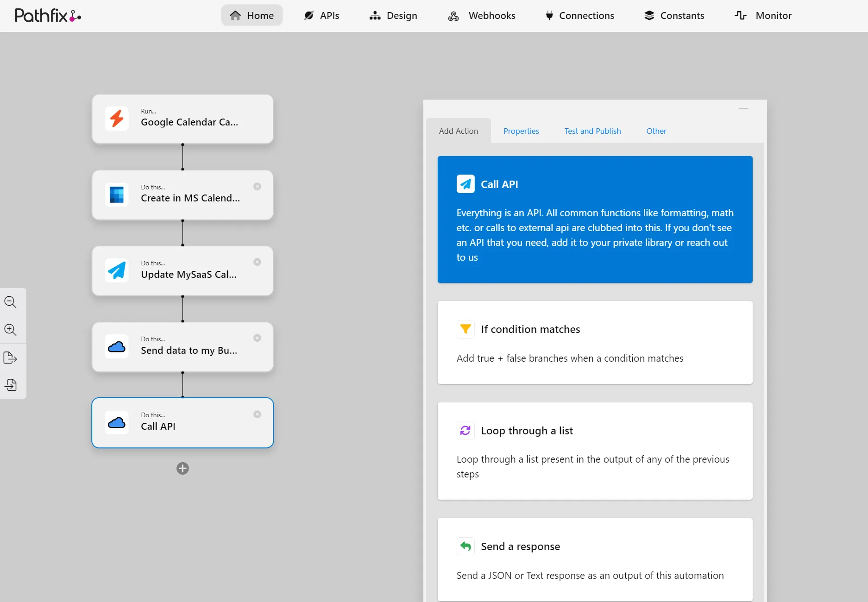868x602 pixels.
Task: Click the Pathfix logo
Action: point(48,16)
